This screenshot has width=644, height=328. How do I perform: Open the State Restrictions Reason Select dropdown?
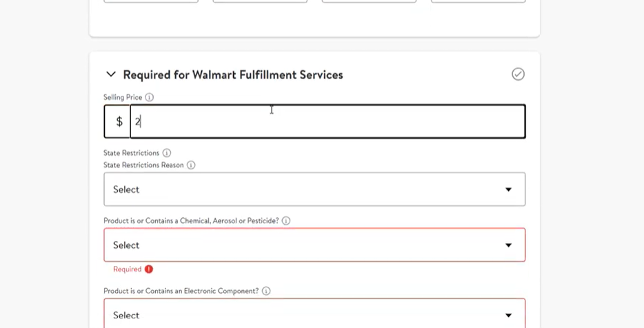click(314, 189)
